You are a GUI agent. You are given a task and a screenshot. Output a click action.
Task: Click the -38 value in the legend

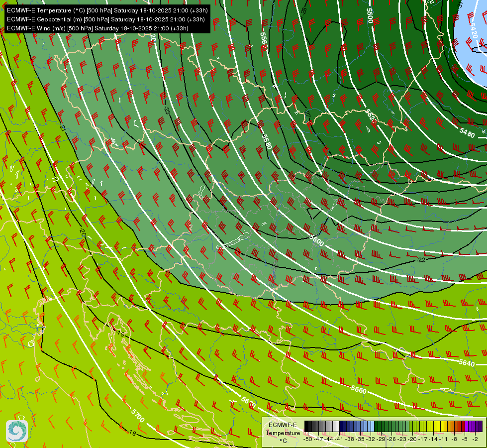pyautogui.click(x=349, y=439)
